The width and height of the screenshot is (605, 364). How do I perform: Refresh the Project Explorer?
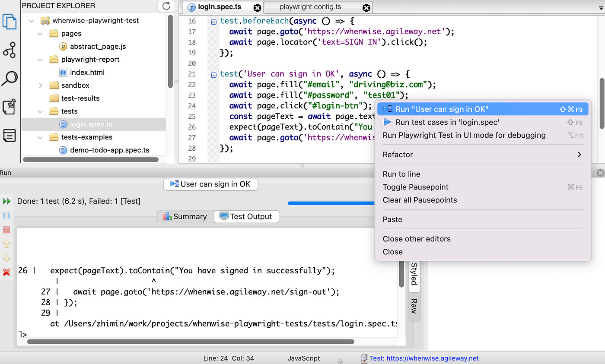[166, 6]
